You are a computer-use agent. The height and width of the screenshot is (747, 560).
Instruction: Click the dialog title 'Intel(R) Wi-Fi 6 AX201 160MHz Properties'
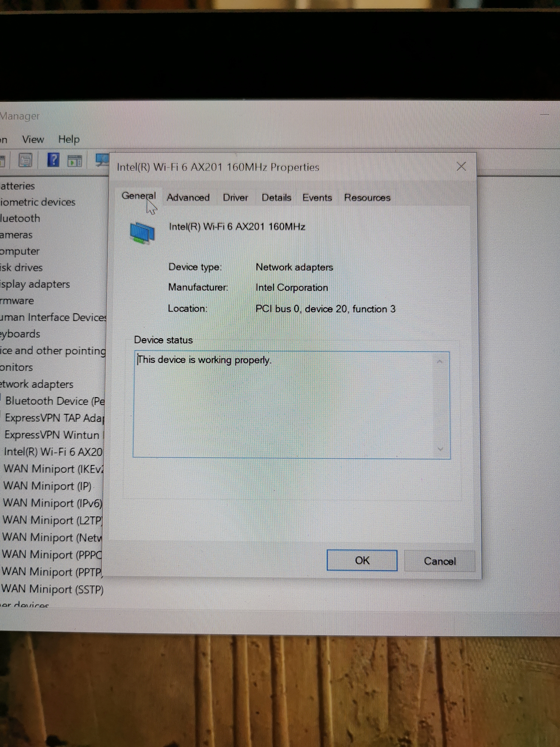pos(218,168)
